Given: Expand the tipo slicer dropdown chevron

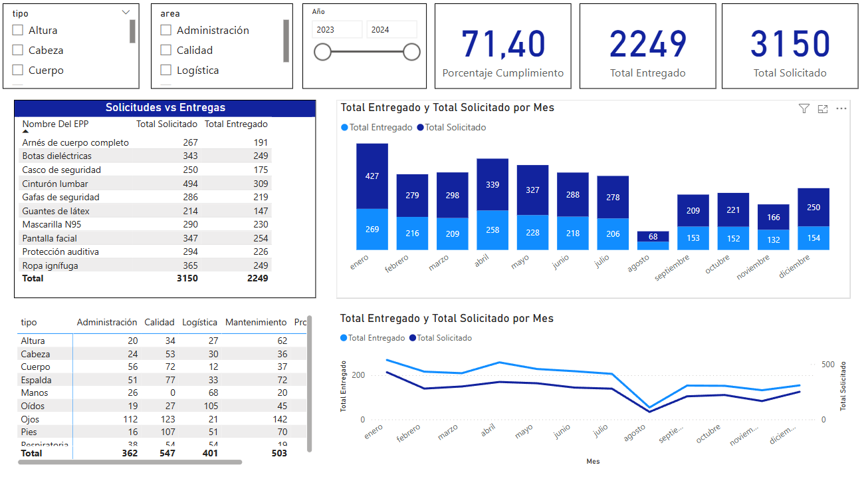Looking at the screenshot, I should tap(126, 13).
